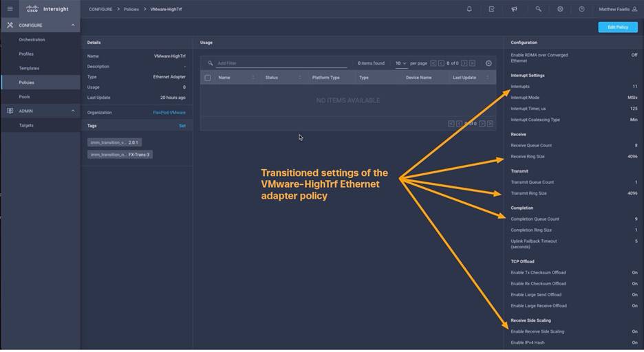Go to first page in bottom pager
This screenshot has height=352, width=644.
click(x=451, y=124)
